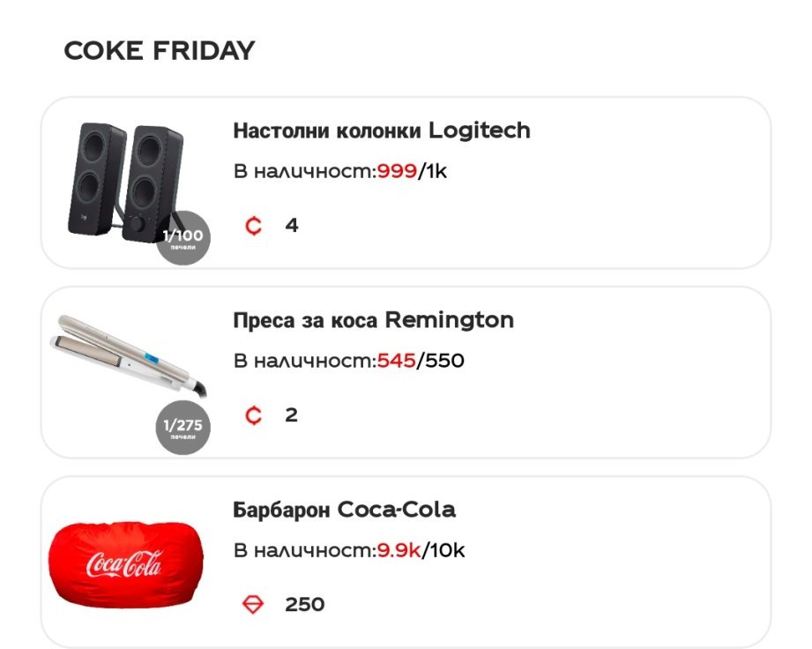Tap the 1/100 win chance badge
Screen dimensions: 812x649
tap(183, 238)
